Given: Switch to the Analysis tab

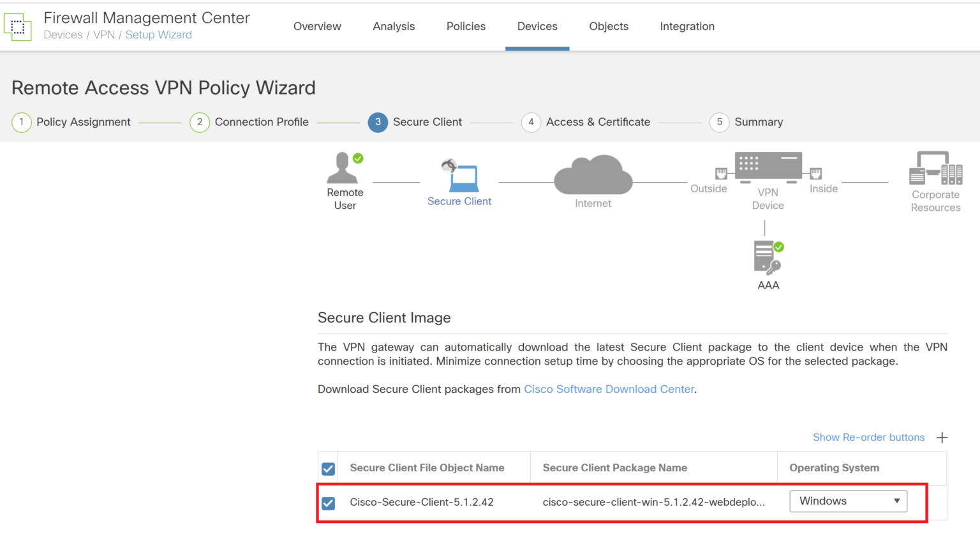Looking at the screenshot, I should (394, 26).
